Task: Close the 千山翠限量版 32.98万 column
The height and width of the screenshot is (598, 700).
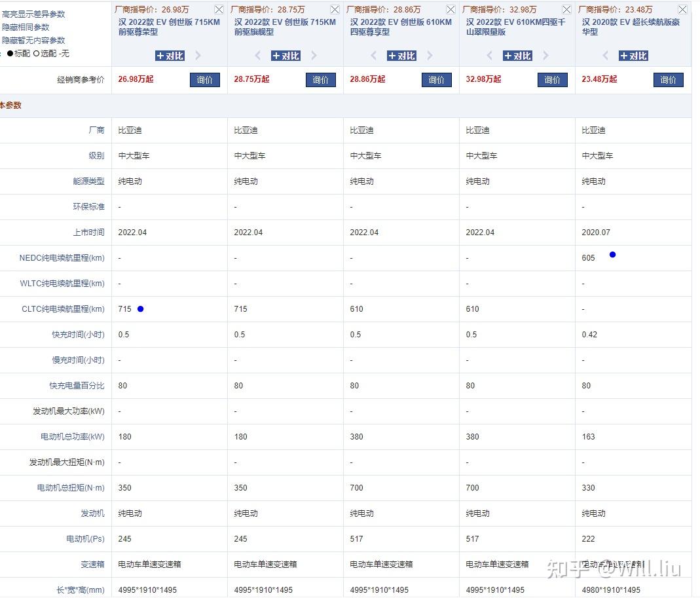Action: tap(566, 9)
